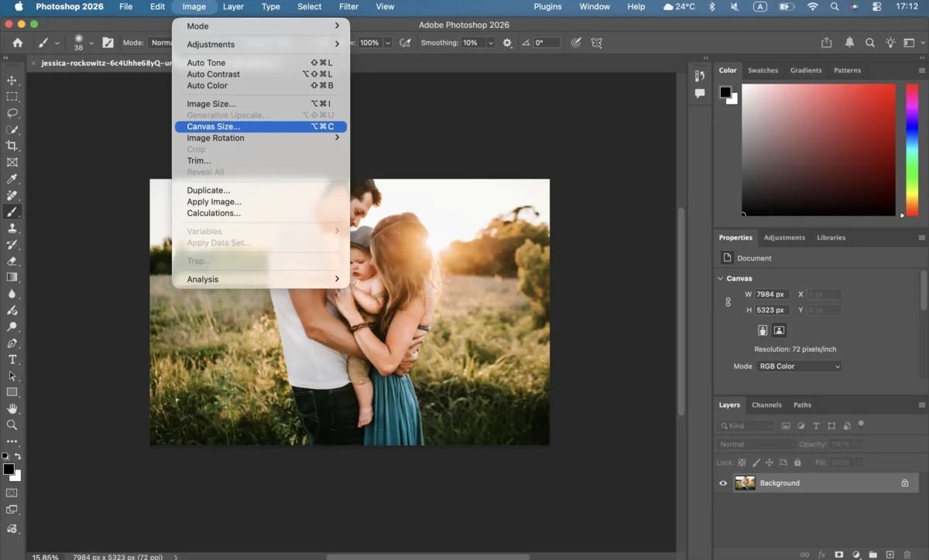Toggle lock position in Layers panel
This screenshot has height=560, width=929.
770,463
